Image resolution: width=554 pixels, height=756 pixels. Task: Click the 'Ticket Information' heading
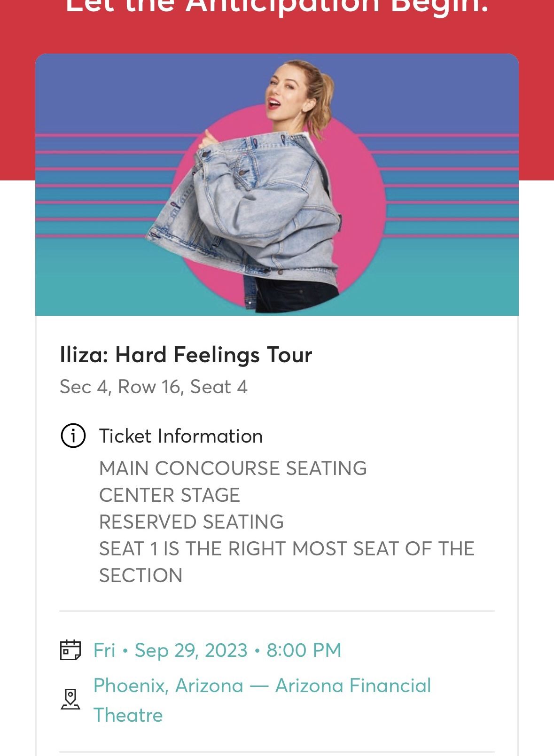coord(180,436)
